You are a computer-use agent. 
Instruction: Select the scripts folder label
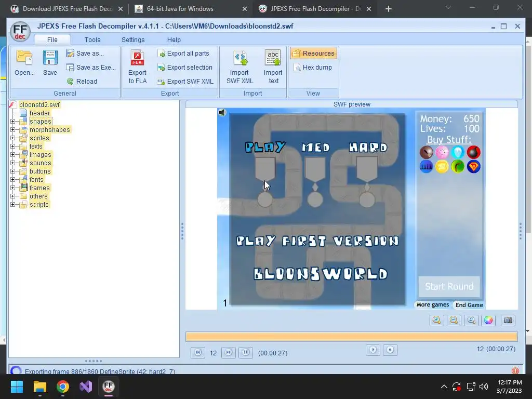39,205
